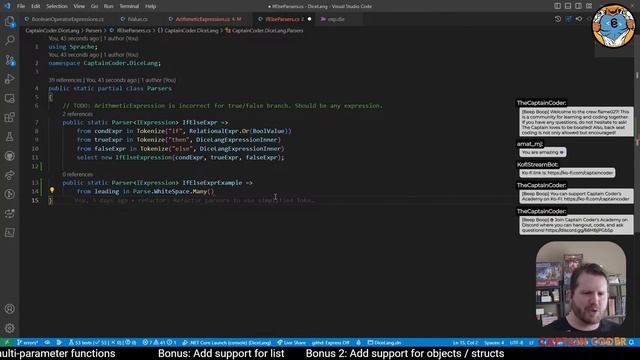Click the tests count item in status bar
Viewport: 640px width, 360px height.
102,342
